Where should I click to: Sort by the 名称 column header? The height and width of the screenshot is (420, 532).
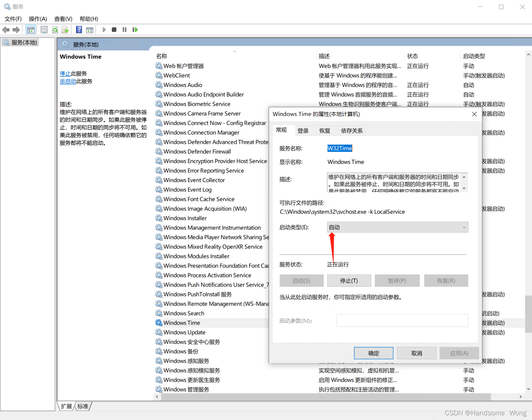coord(162,56)
